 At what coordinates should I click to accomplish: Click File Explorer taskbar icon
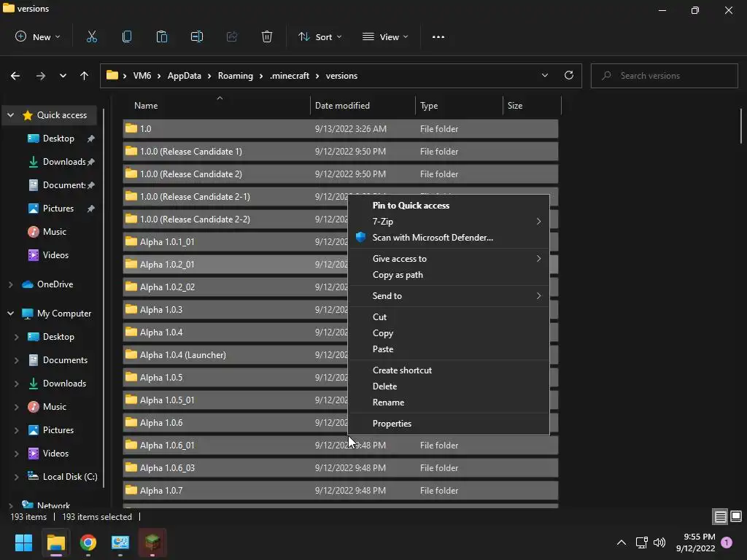click(55, 542)
